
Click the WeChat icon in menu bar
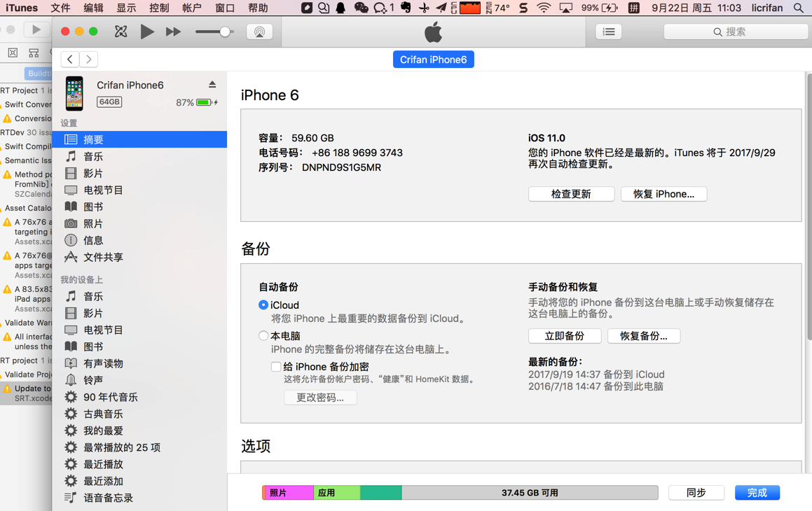click(361, 8)
